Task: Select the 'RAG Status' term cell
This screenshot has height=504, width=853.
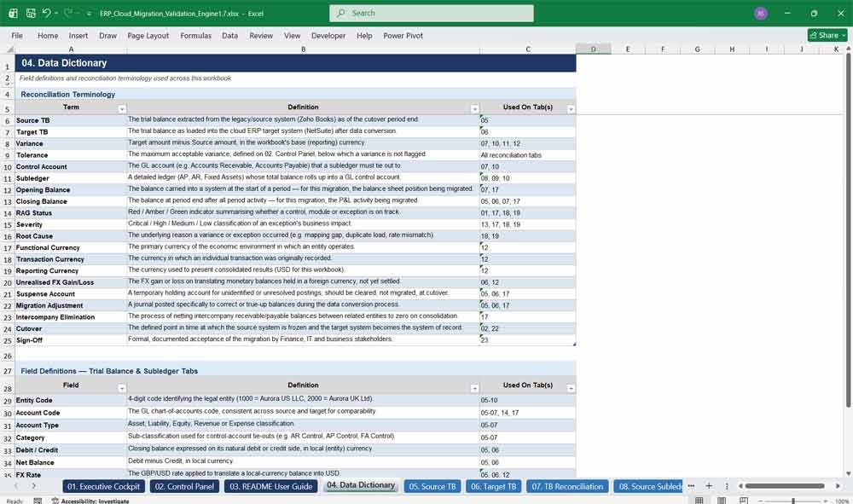Action: point(71,213)
